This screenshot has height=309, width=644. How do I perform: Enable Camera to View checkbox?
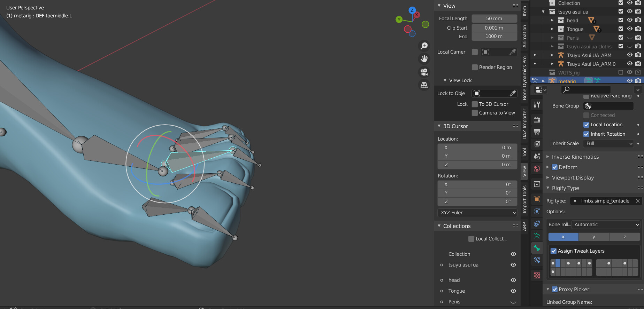(475, 113)
